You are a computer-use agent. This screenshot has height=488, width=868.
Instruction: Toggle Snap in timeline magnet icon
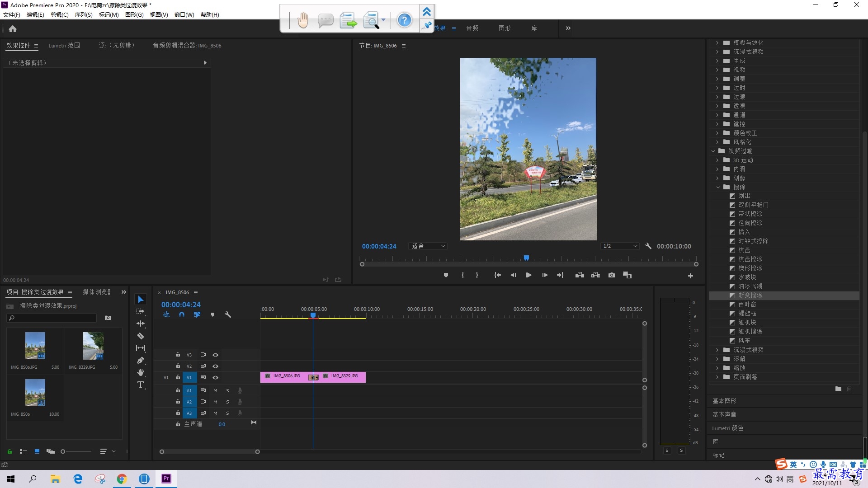(x=182, y=314)
